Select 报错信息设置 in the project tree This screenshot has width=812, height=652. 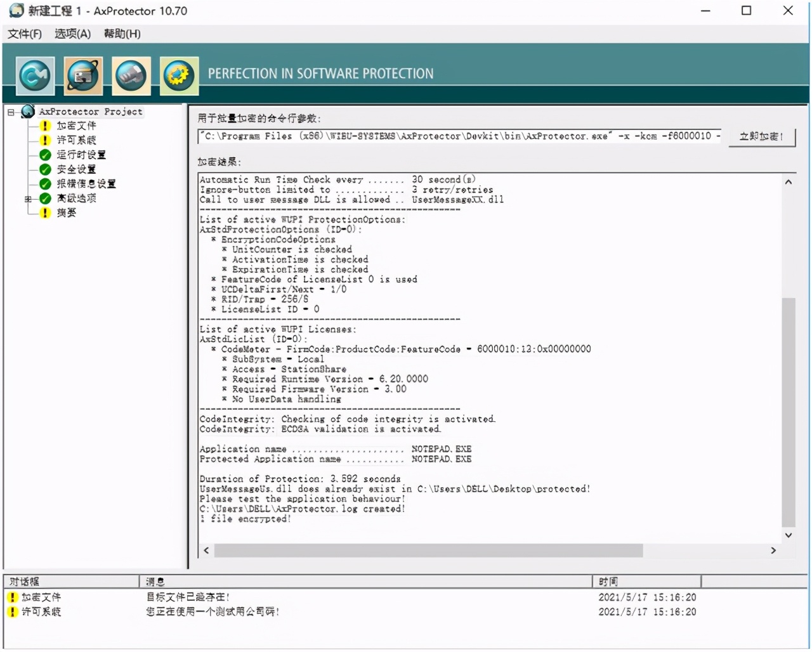(x=86, y=184)
